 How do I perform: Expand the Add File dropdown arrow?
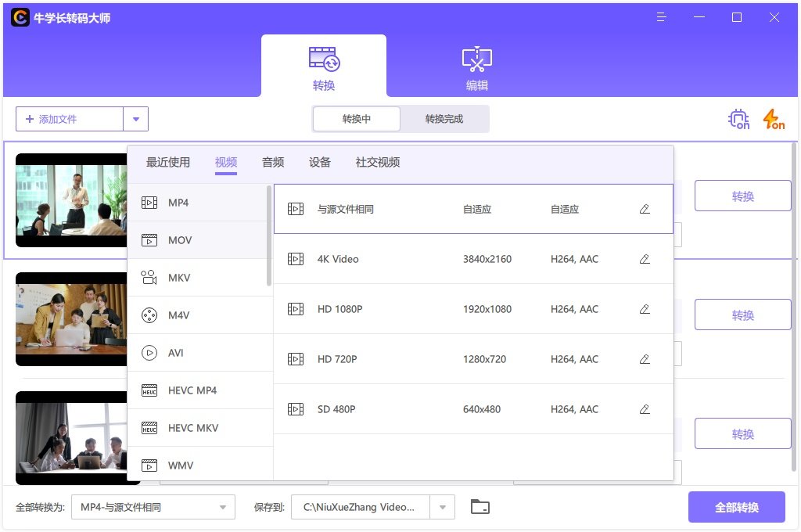pos(135,119)
